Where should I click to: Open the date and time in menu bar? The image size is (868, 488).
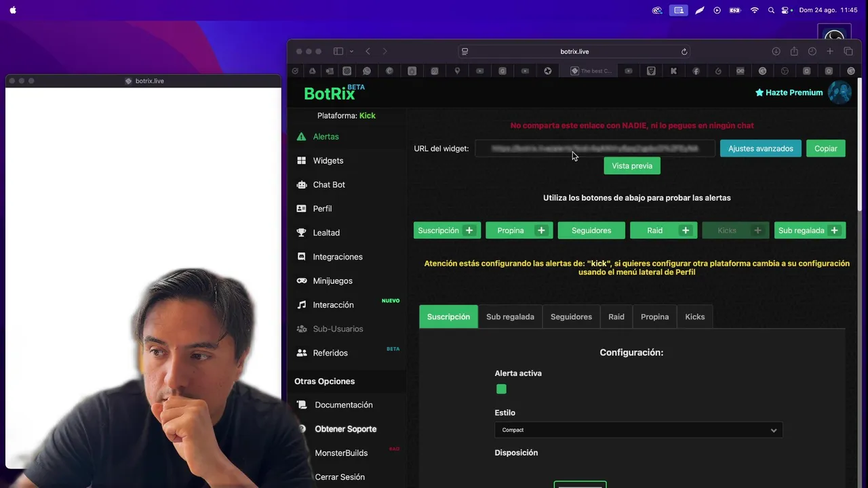(829, 10)
